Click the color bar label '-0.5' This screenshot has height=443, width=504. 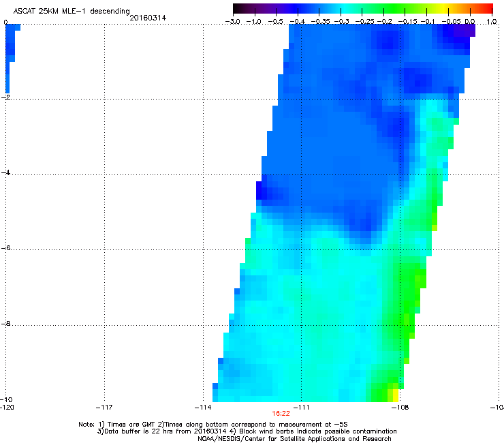[276, 22]
